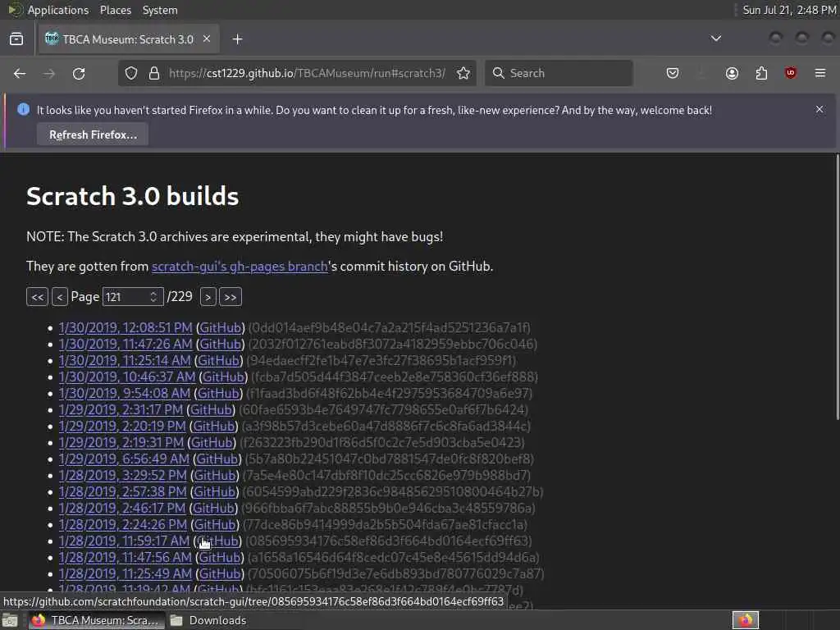
Task: Click the clock showing Sun Jul 21, 2:48 PM
Action: click(x=789, y=10)
